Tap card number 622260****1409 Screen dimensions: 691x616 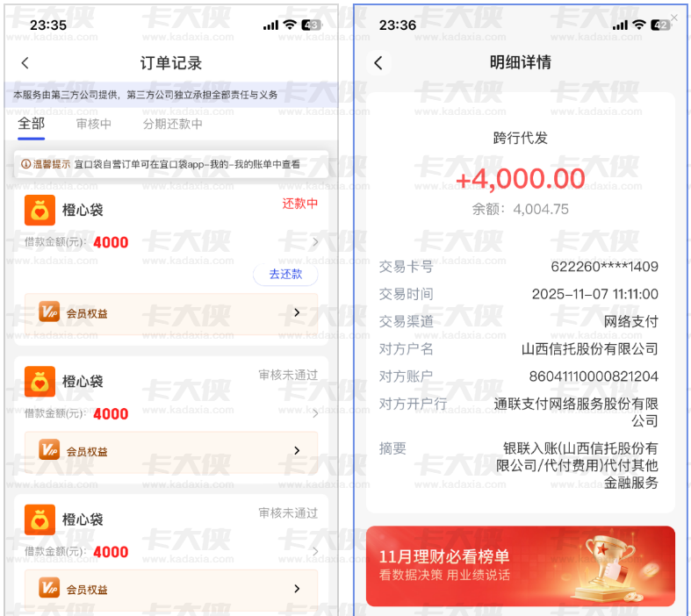(604, 267)
